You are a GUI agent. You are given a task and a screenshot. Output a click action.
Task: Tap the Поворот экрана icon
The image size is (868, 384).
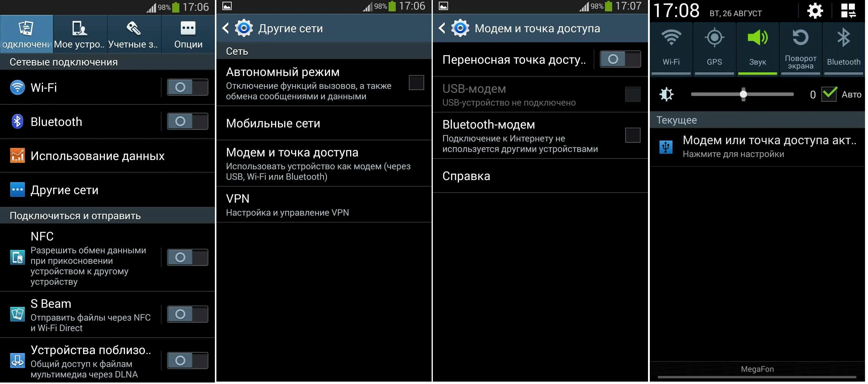click(800, 47)
